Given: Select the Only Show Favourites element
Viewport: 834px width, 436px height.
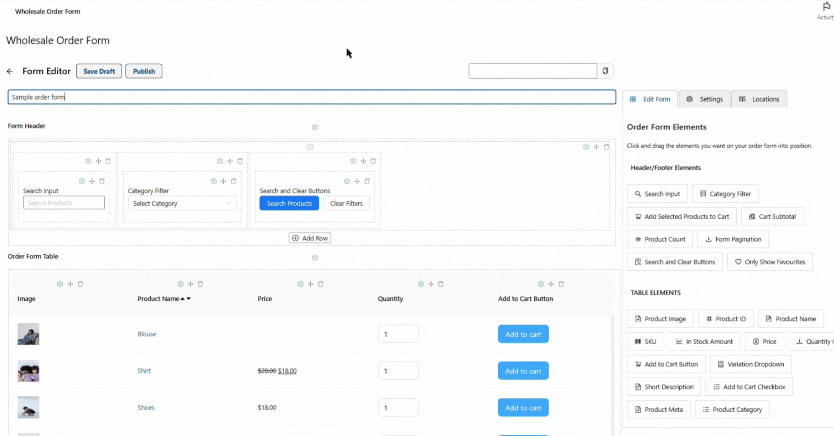Looking at the screenshot, I should pos(770,262).
